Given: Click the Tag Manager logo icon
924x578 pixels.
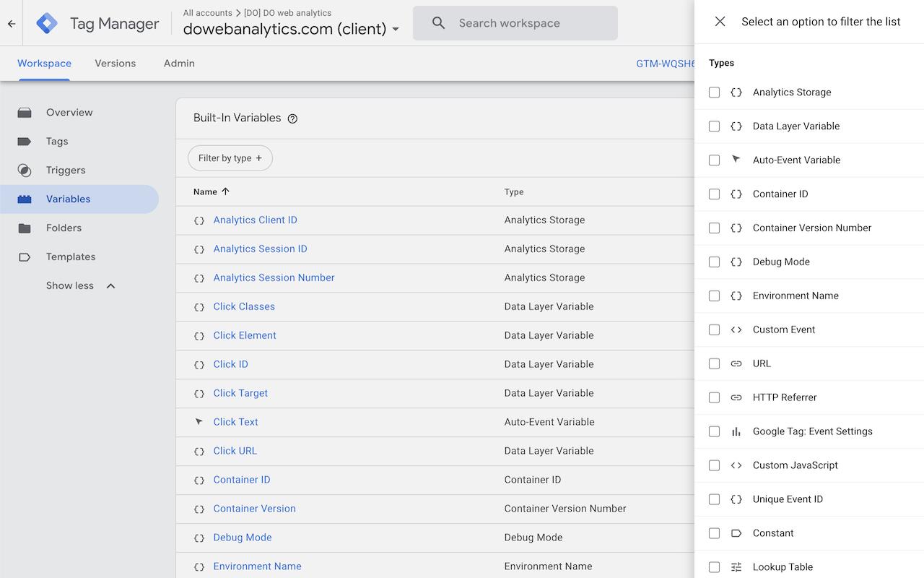Looking at the screenshot, I should pos(47,23).
